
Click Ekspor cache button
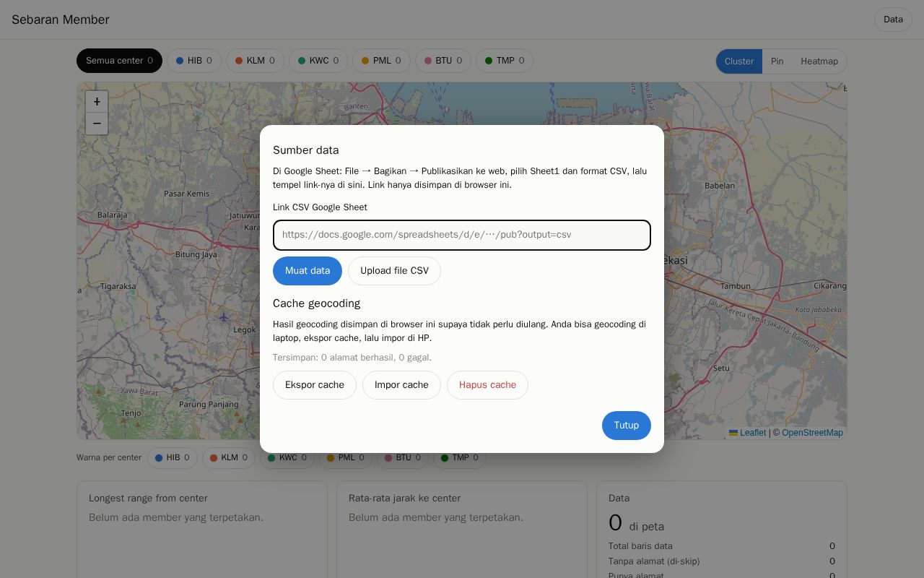coord(315,385)
